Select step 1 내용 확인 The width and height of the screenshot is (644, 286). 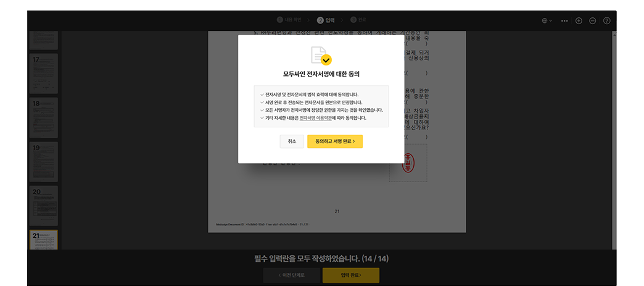[x=289, y=19]
